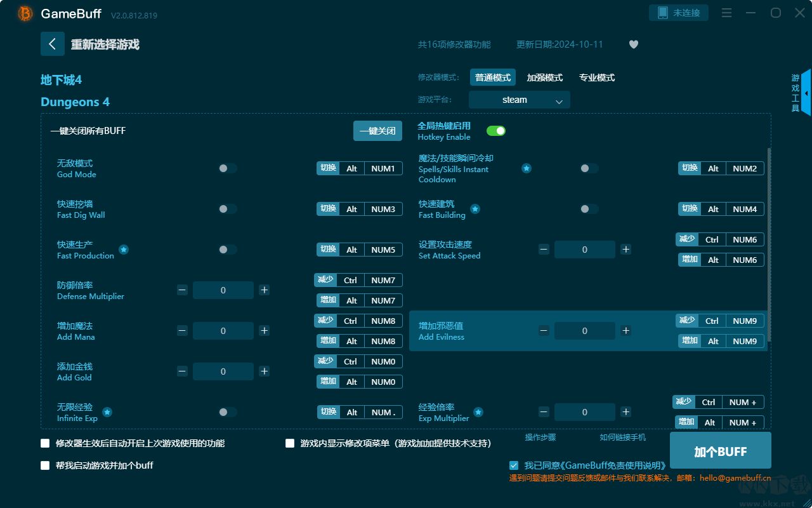Click the GameBuff logo icon
Viewport: 812px width, 508px height.
[25, 13]
